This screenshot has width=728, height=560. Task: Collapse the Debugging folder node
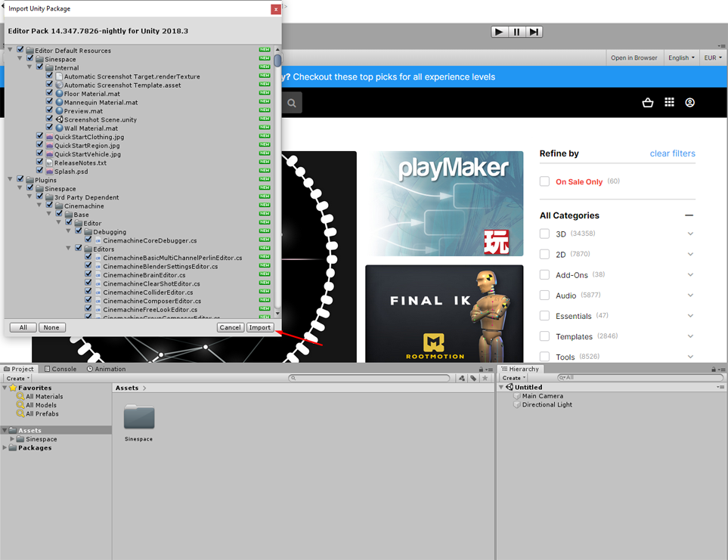[x=68, y=231]
